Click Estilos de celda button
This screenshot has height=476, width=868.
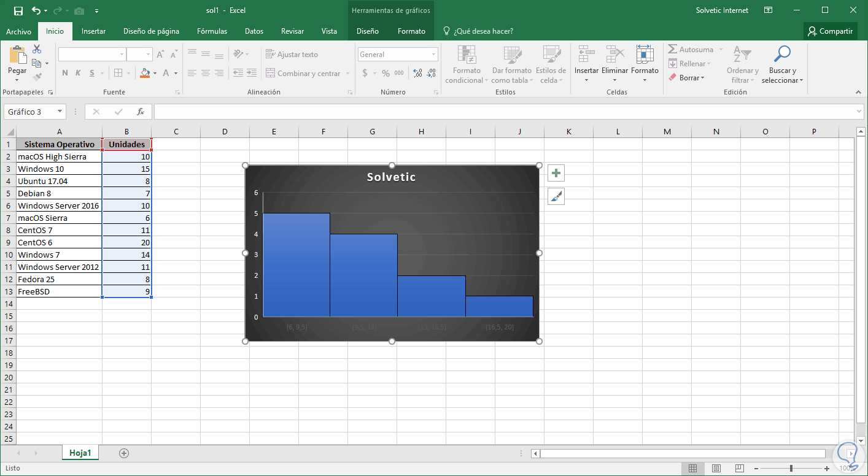(551, 64)
